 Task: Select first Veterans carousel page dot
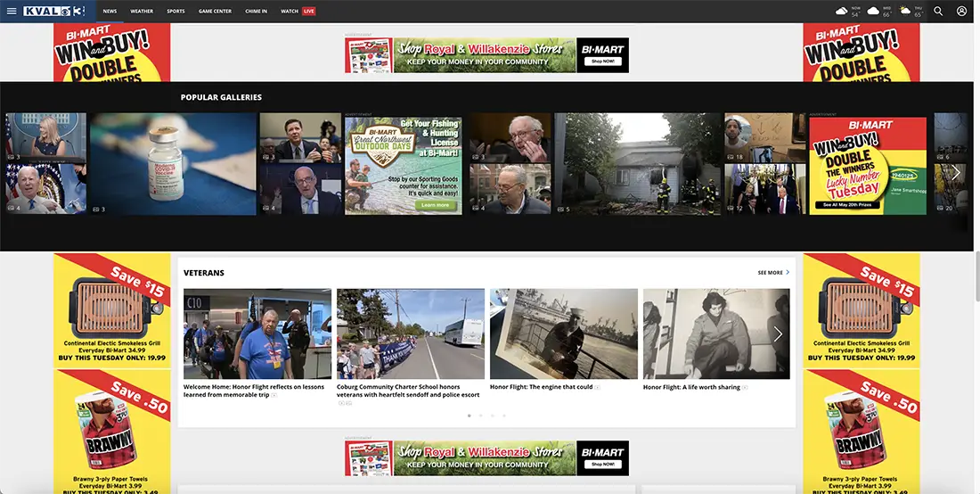[x=469, y=416]
